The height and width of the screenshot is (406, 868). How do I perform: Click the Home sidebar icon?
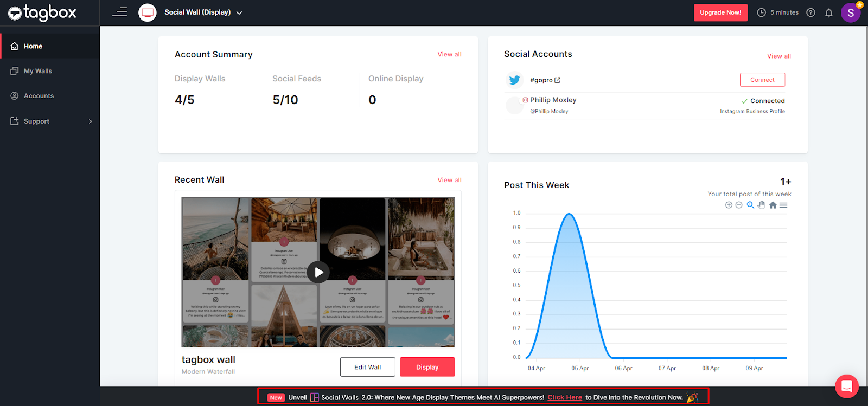tap(15, 46)
